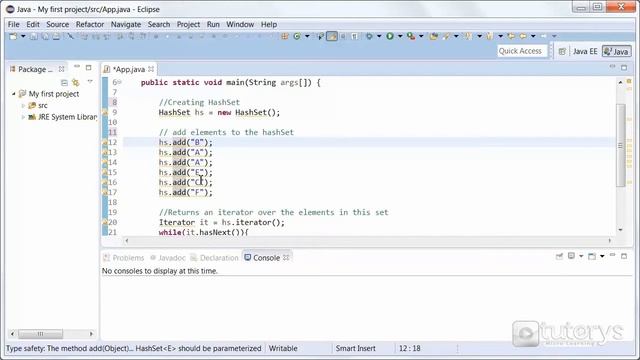This screenshot has height=360, width=640.
Task: Close the *App.java editor tab
Action: [151, 69]
